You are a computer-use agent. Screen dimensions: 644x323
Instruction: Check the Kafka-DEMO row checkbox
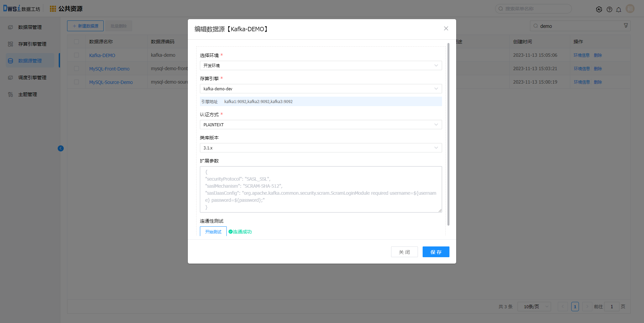(76, 55)
